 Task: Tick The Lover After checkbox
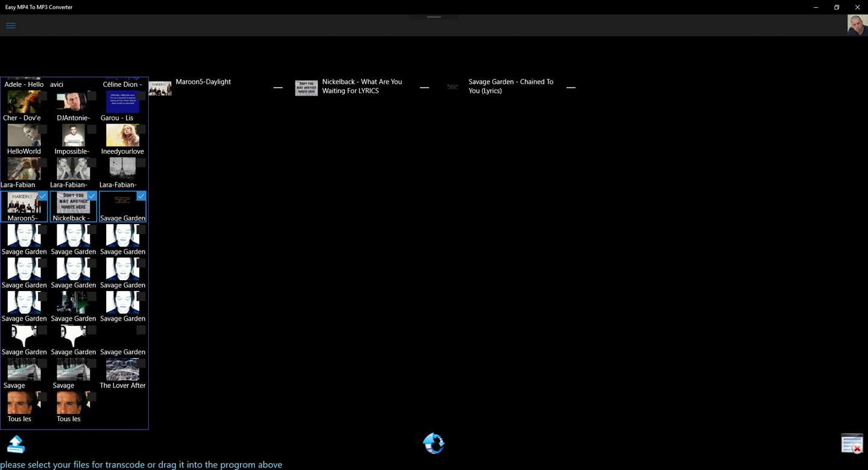[141, 363]
